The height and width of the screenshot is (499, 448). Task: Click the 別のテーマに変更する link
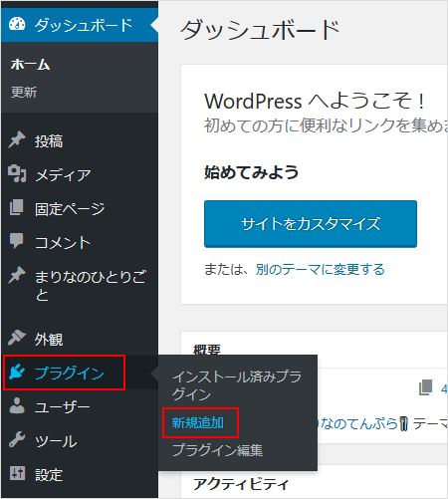[321, 269]
